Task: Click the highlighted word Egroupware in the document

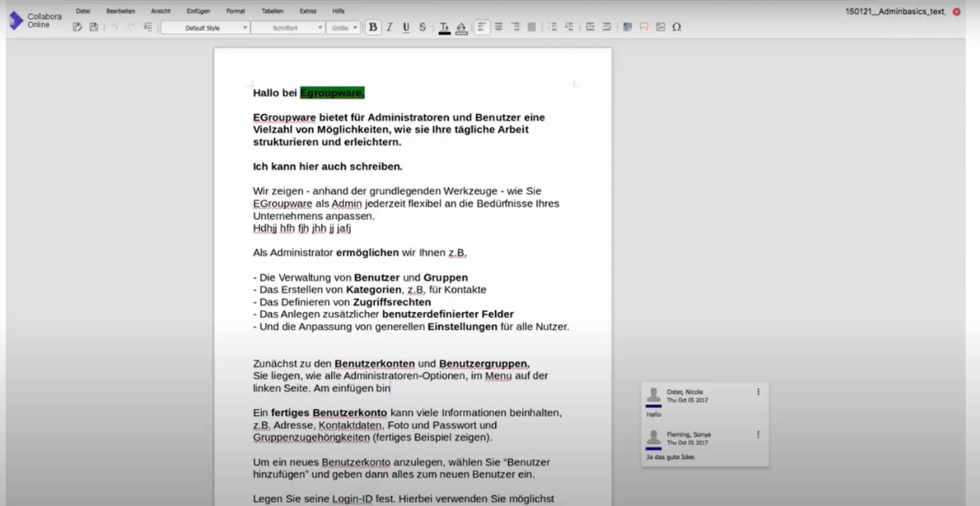Action: [332, 93]
